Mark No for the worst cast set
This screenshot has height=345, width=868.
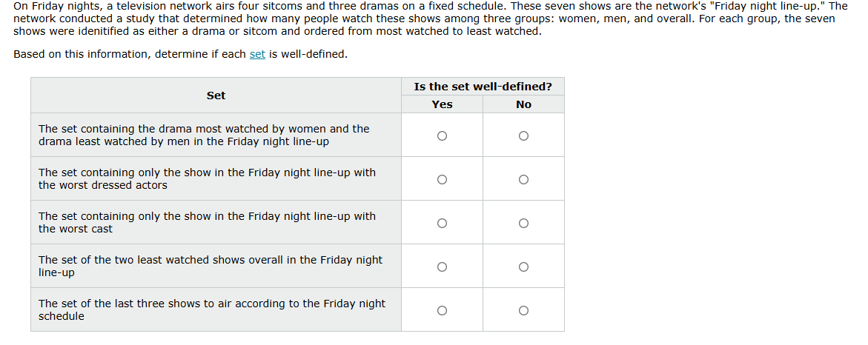523,223
